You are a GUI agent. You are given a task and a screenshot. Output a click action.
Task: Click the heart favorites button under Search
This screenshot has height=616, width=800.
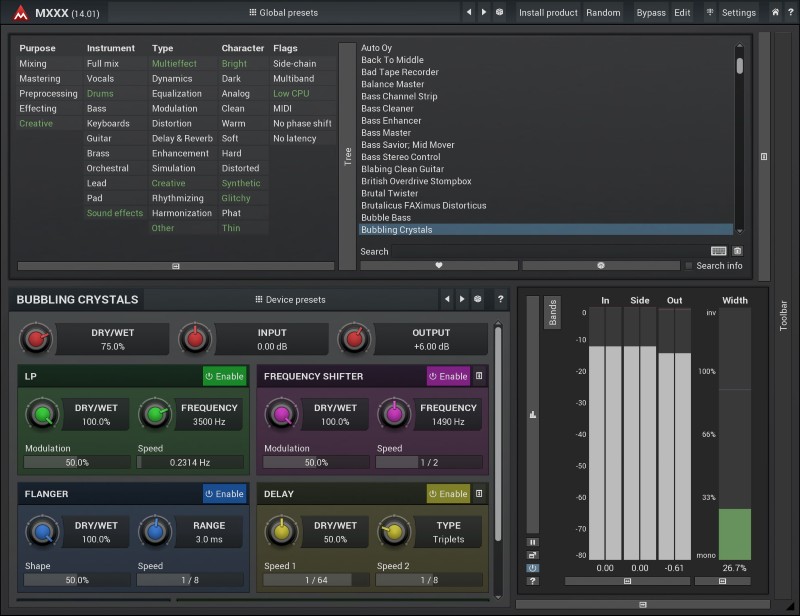point(439,266)
